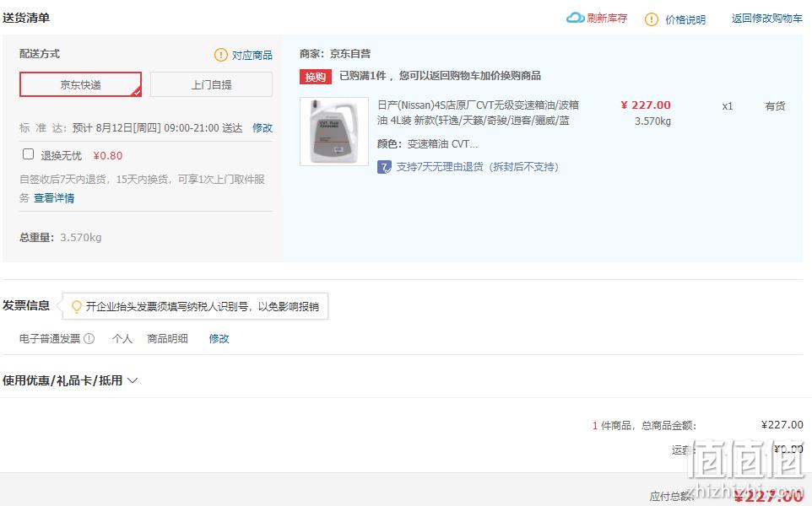Click the 对应商品 info icon
Image resolution: width=812 pixels, height=506 pixels.
220,55
